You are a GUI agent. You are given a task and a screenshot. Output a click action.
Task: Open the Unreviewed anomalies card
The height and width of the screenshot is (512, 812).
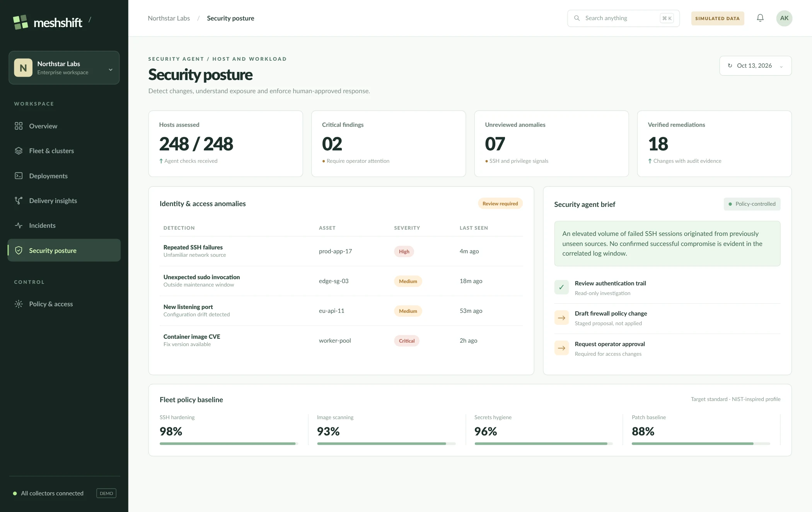pos(551,144)
